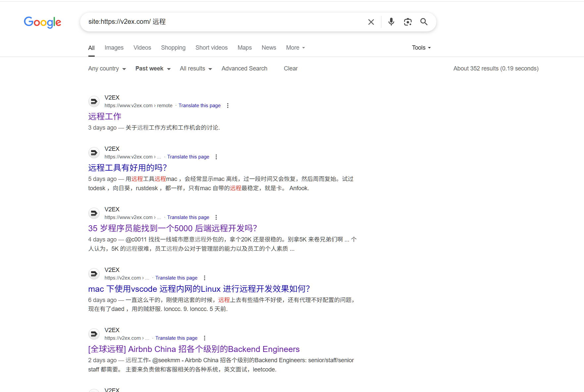Open the 35 岁程序员能找到一个5000 后端远程开发吗 result

172,228
